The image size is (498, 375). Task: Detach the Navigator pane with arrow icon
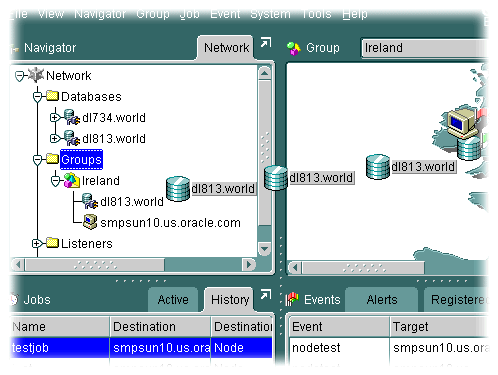[266, 43]
